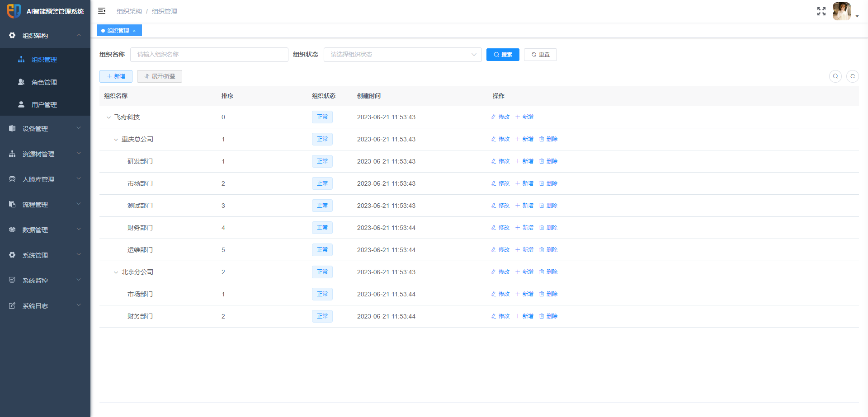Viewport: 868px width, 417px height.
Task: Expand the 系统监控 sidebar menu
Action: pyautogui.click(x=45, y=281)
